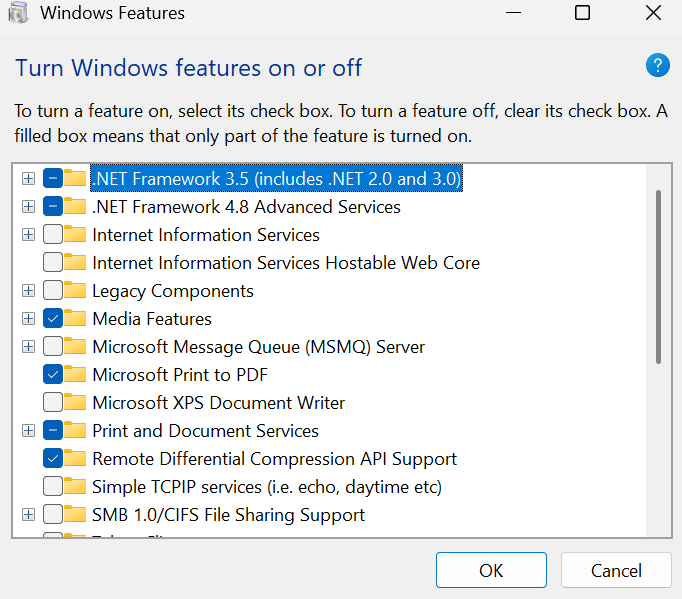Expand the .NET Framework 3.5 tree node
Screen dimensions: 682x599
coord(28,179)
